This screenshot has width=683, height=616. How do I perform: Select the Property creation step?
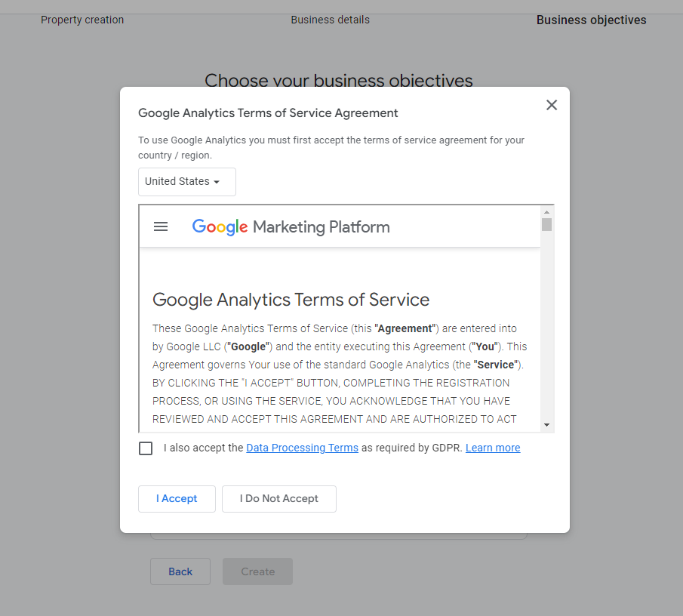pyautogui.click(x=82, y=20)
